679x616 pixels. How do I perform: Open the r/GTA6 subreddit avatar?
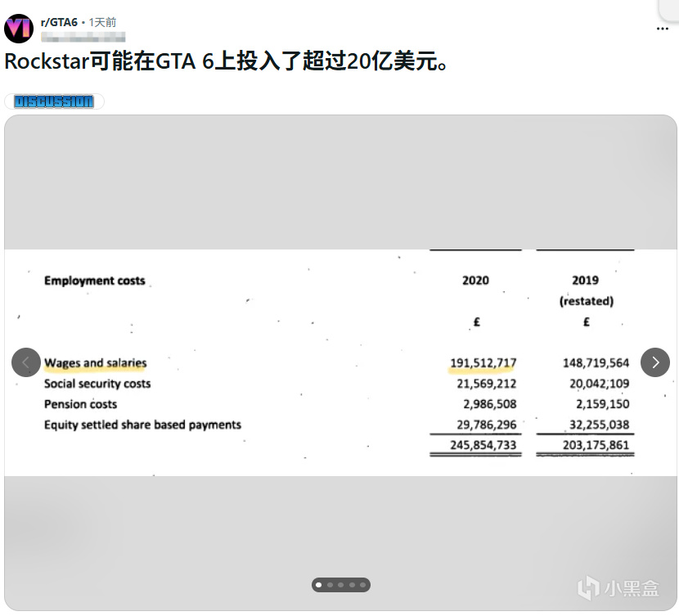coord(19,29)
